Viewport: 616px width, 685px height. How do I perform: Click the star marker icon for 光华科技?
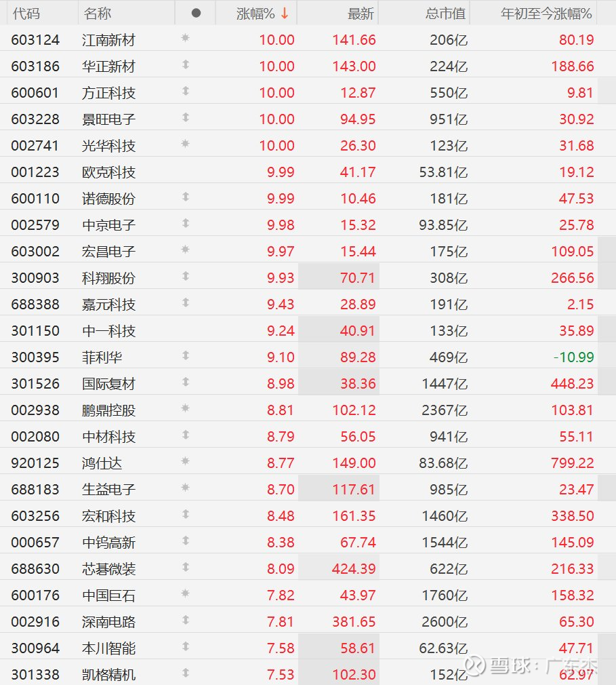[x=185, y=144]
